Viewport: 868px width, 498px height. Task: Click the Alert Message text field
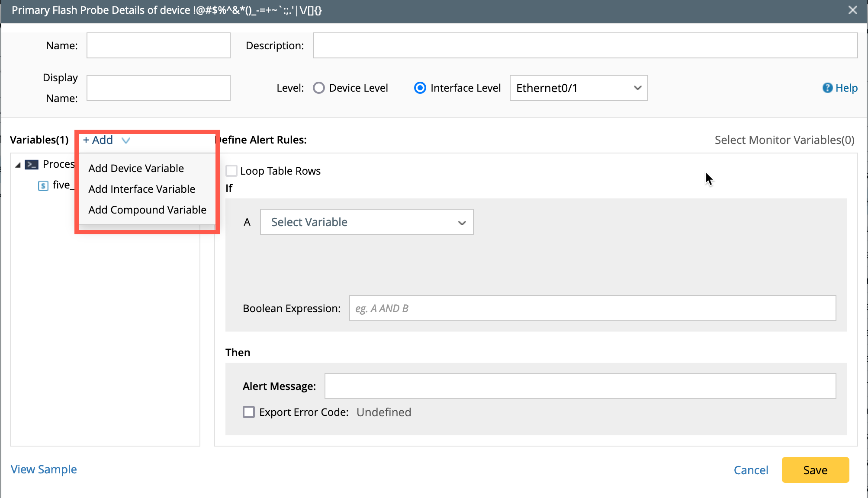580,386
